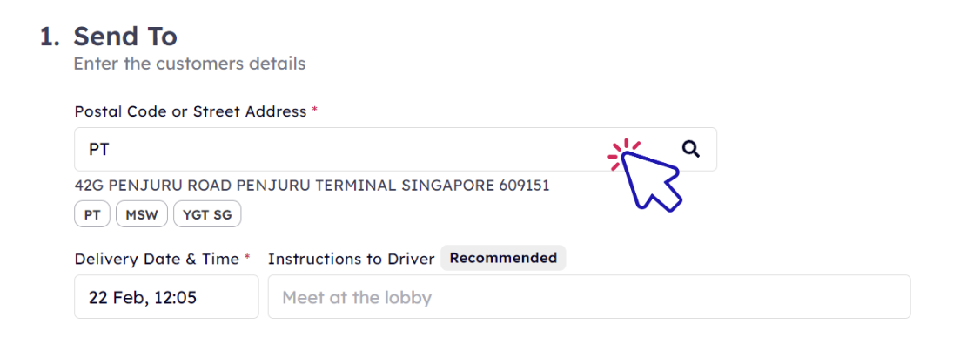This screenshot has width=980, height=358.
Task: Click the Instructions to Driver label
Action: [x=352, y=259]
